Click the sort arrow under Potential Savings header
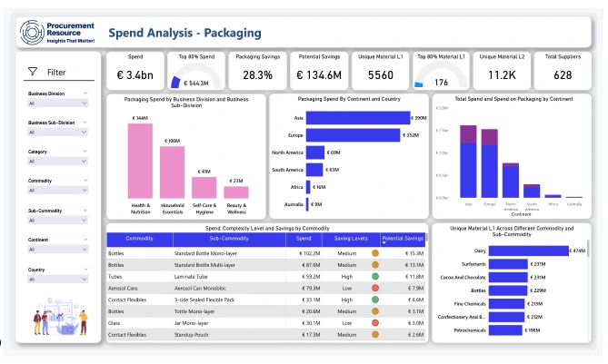This screenshot has width=608, height=364. tap(384, 244)
